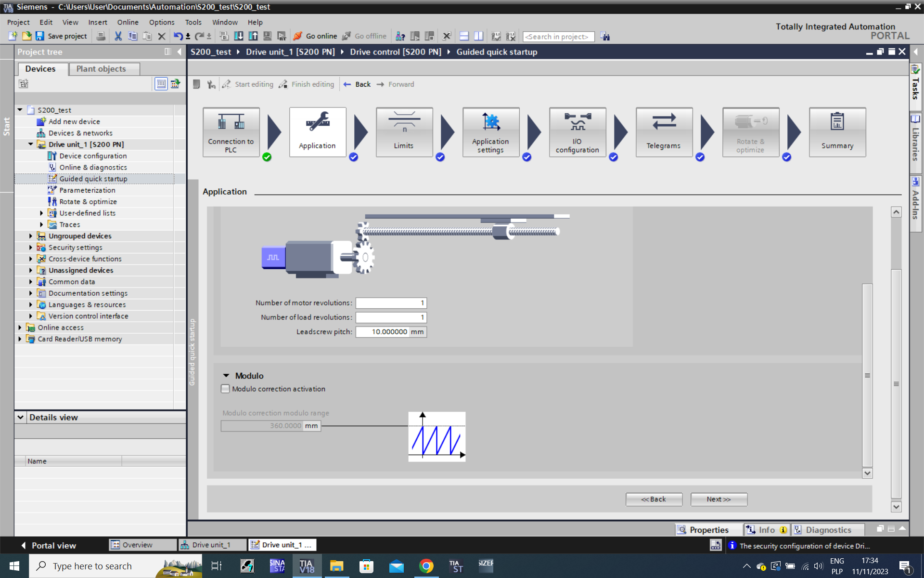The height and width of the screenshot is (578, 924).
Task: Click the Leadscrew pitch input field
Action: tap(383, 332)
